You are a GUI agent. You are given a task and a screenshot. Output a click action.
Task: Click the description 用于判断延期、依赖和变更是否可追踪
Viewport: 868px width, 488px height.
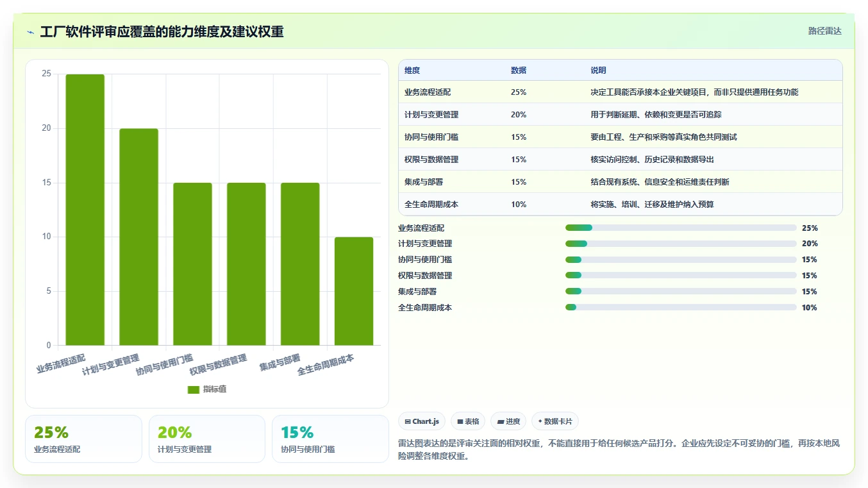[x=656, y=115]
